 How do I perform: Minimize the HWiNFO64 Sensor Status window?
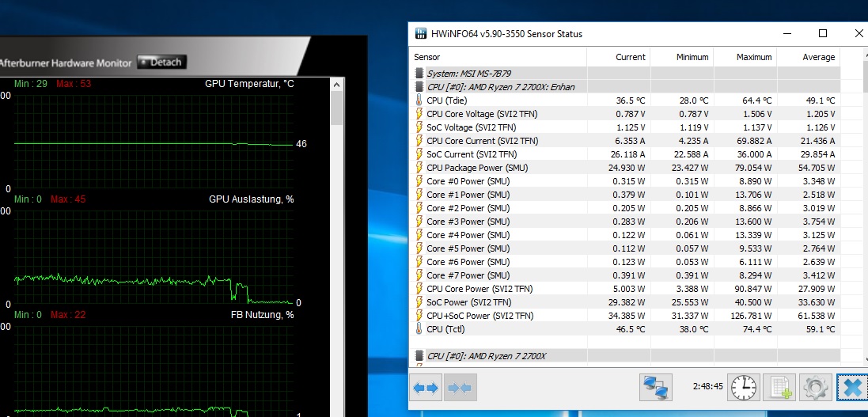[x=787, y=34]
